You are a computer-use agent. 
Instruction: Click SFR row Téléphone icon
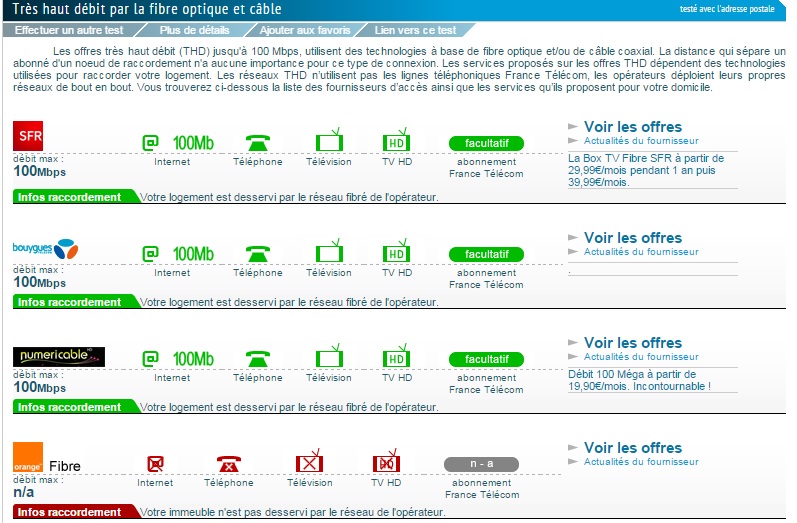(258, 143)
